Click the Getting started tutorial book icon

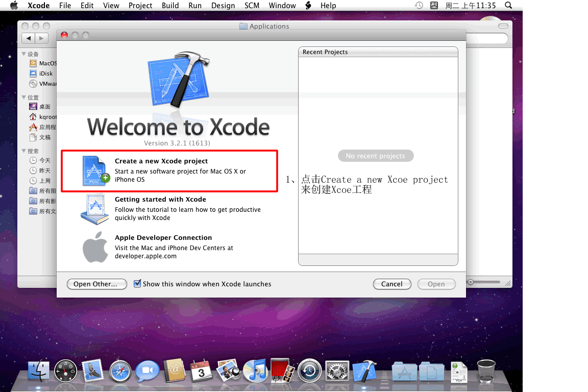click(94, 209)
